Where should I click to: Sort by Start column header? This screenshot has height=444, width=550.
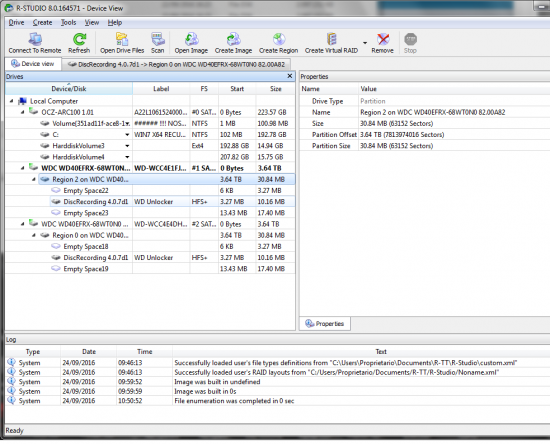click(237, 89)
